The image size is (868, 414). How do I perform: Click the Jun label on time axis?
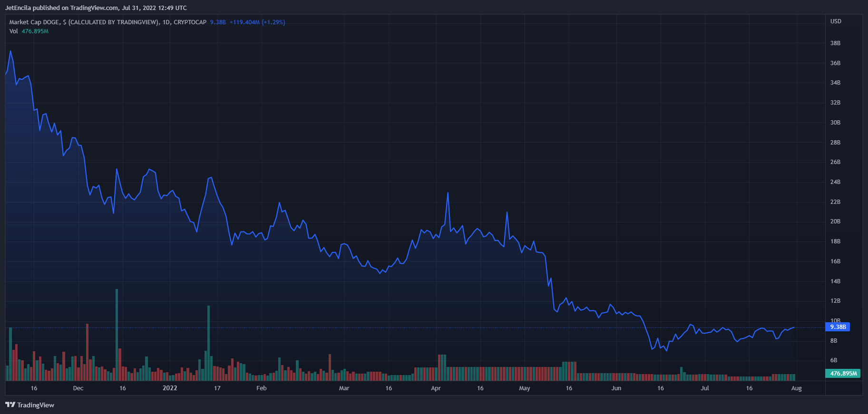pyautogui.click(x=616, y=388)
